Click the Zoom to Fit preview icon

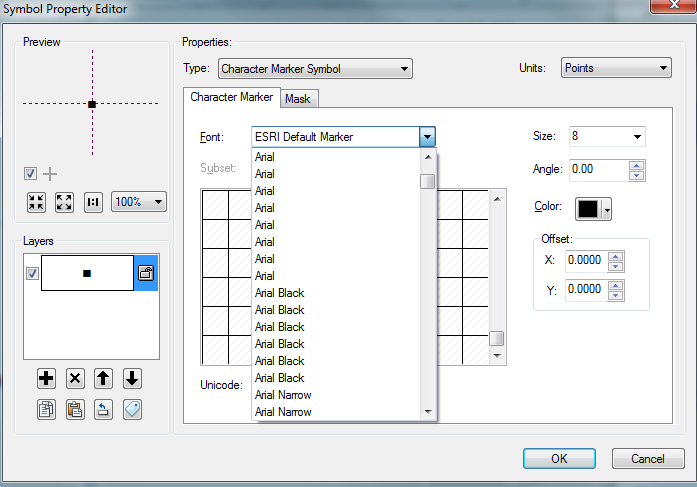36,201
